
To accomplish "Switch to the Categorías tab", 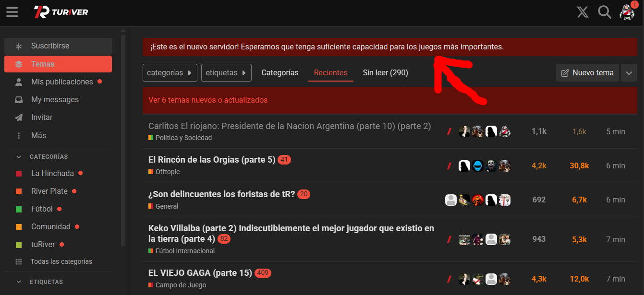I will (280, 73).
